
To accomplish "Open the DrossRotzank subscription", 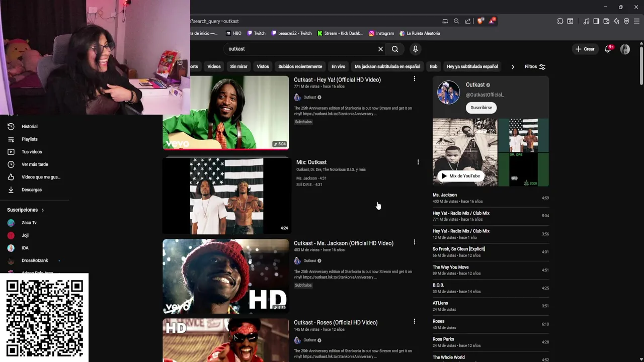I will (34, 261).
